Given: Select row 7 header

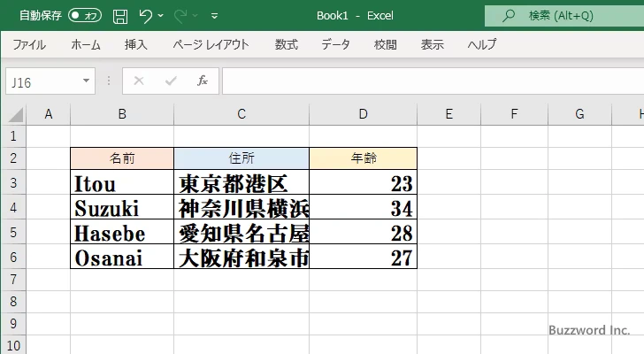Looking at the screenshot, I should pos(13,280).
